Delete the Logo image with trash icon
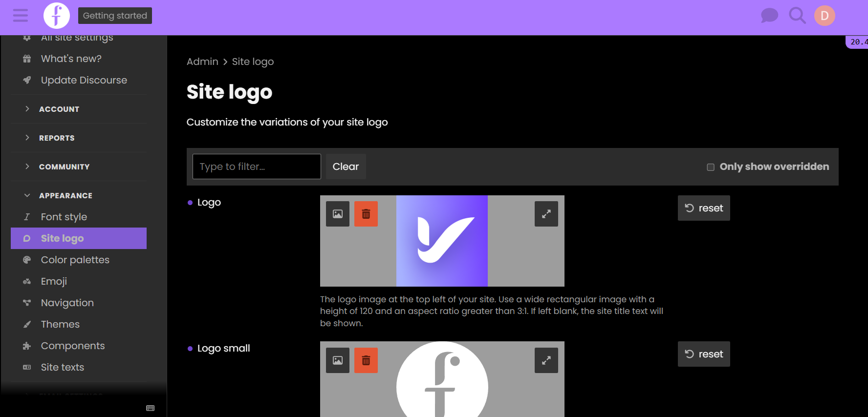This screenshot has width=868, height=417. point(366,214)
